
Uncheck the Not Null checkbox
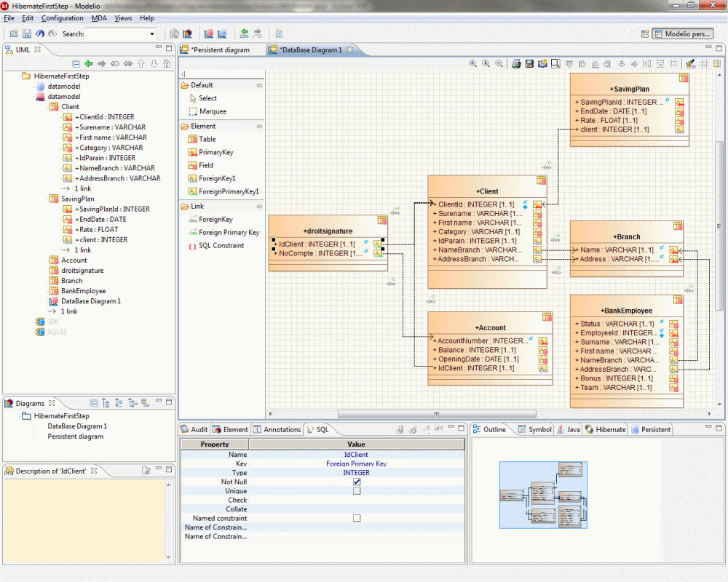click(357, 482)
